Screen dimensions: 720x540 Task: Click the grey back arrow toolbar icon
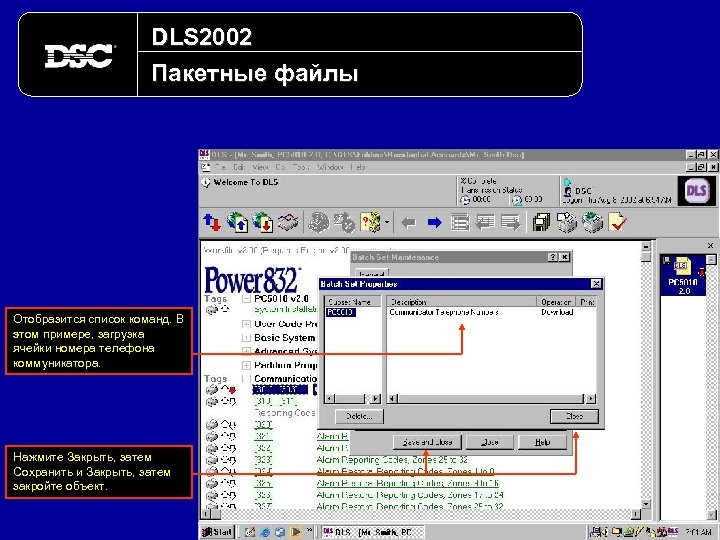click(409, 223)
